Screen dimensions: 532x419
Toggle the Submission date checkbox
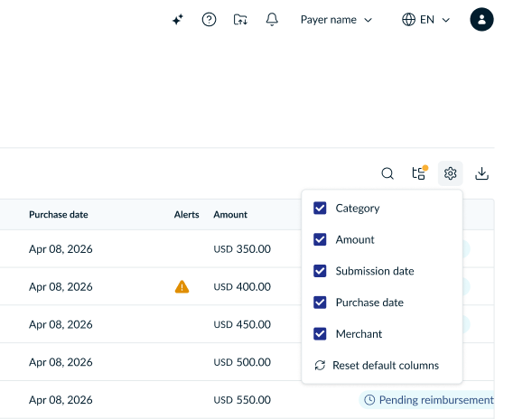point(320,271)
